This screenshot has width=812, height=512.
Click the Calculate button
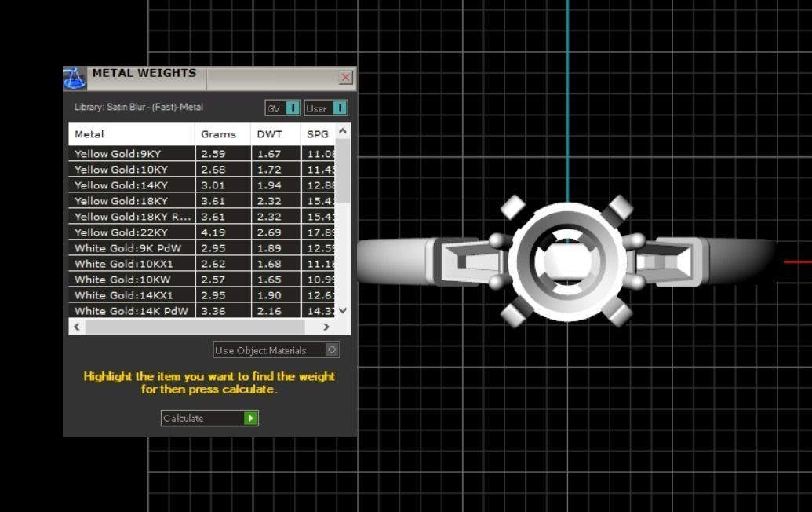pos(209,418)
